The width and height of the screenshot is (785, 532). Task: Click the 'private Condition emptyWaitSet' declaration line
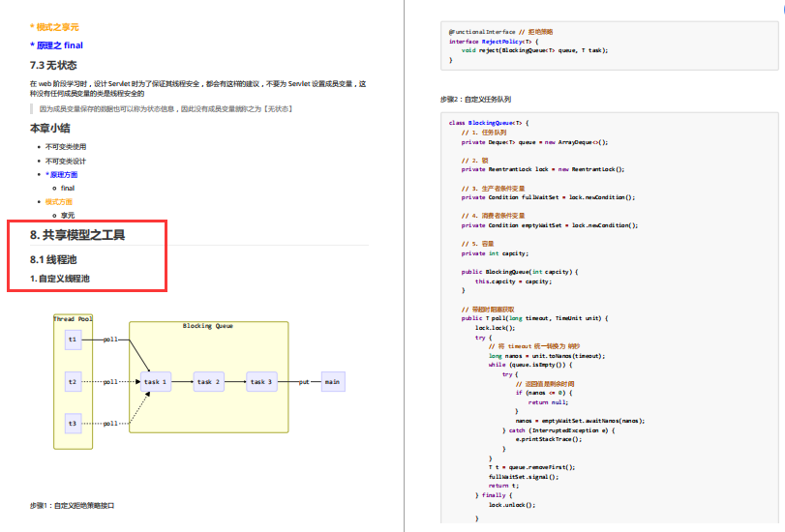(550, 225)
